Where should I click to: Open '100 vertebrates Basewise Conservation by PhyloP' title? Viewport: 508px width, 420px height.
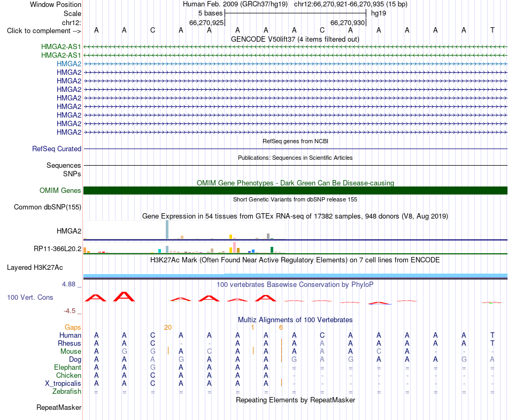295,285
